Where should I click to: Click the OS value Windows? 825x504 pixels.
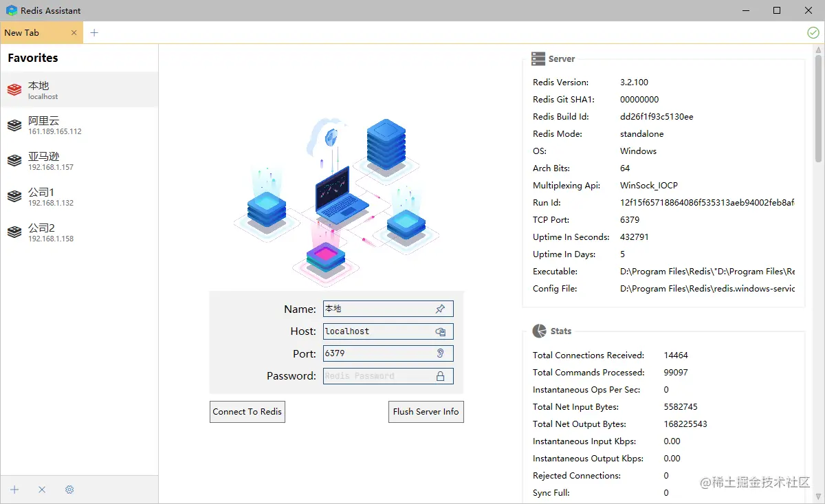638,151
